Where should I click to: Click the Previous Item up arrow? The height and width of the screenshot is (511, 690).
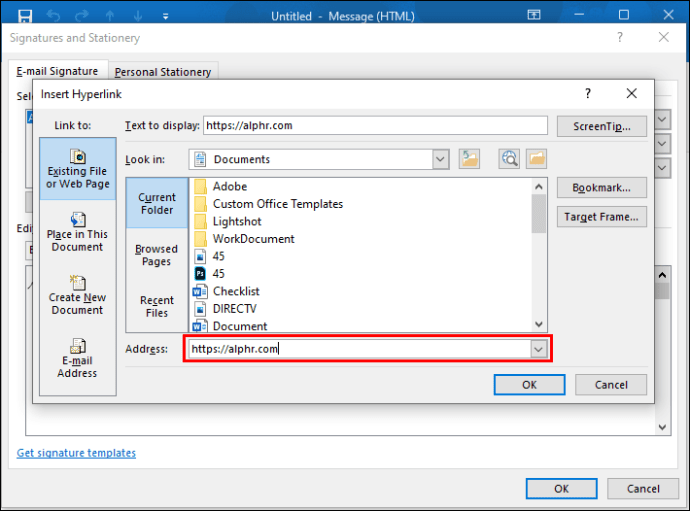(x=110, y=16)
